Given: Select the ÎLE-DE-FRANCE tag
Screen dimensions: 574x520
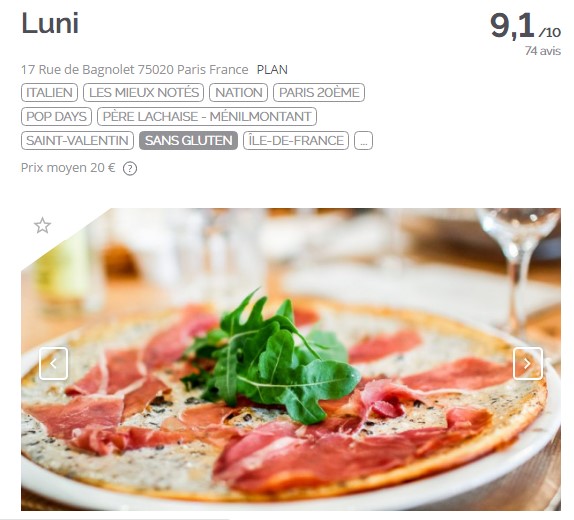Looking at the screenshot, I should coord(296,141).
